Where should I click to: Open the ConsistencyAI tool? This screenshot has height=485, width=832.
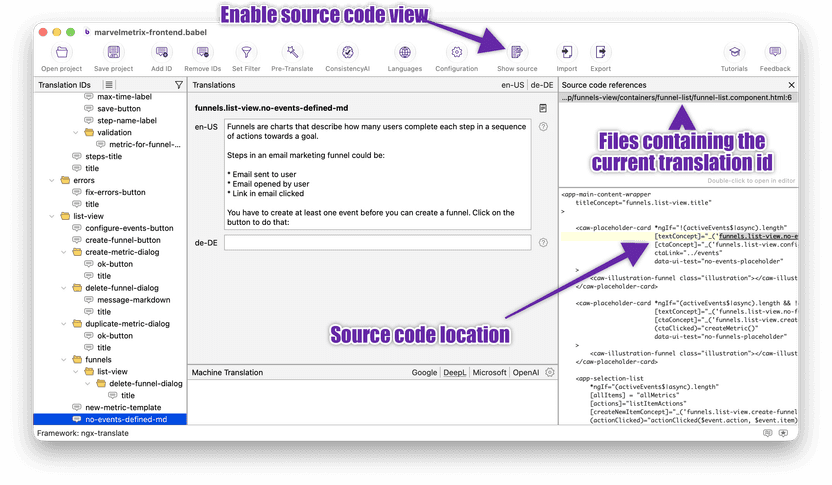(x=348, y=53)
